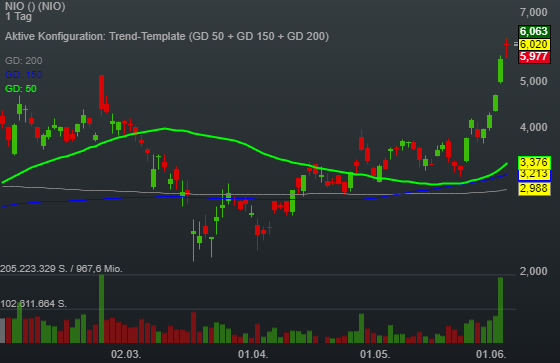Click the '102.611.664 S.' volume label
Screen dimensions: 560x363
coord(34,304)
